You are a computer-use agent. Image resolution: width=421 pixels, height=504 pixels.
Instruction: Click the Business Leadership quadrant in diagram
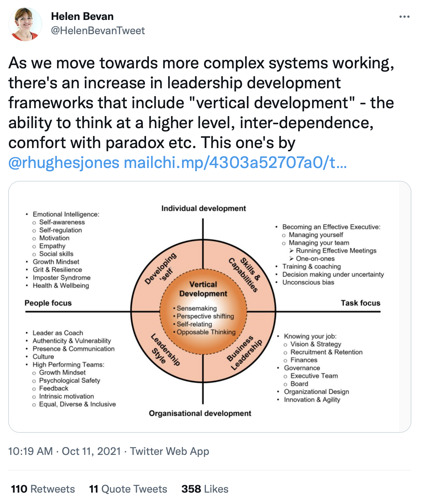click(x=244, y=352)
